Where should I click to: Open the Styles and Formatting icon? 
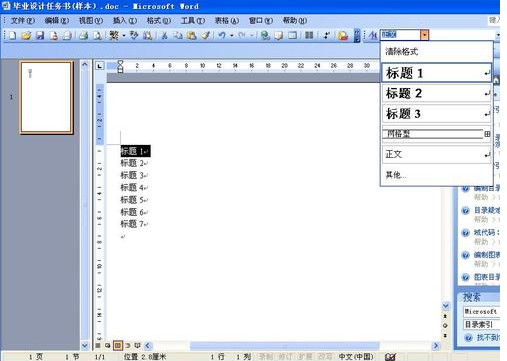tap(373, 35)
